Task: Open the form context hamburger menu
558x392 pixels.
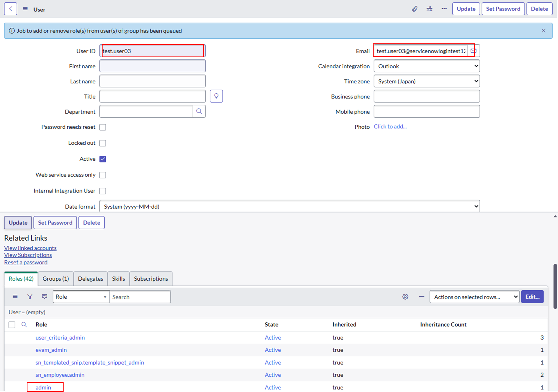Action: pos(25,8)
